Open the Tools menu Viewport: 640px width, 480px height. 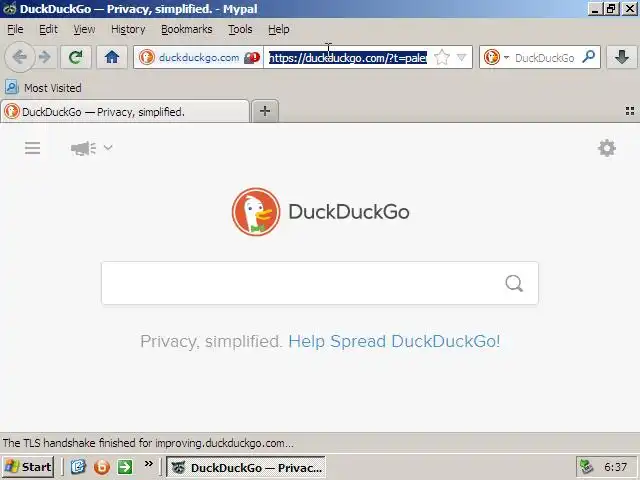pyautogui.click(x=240, y=29)
